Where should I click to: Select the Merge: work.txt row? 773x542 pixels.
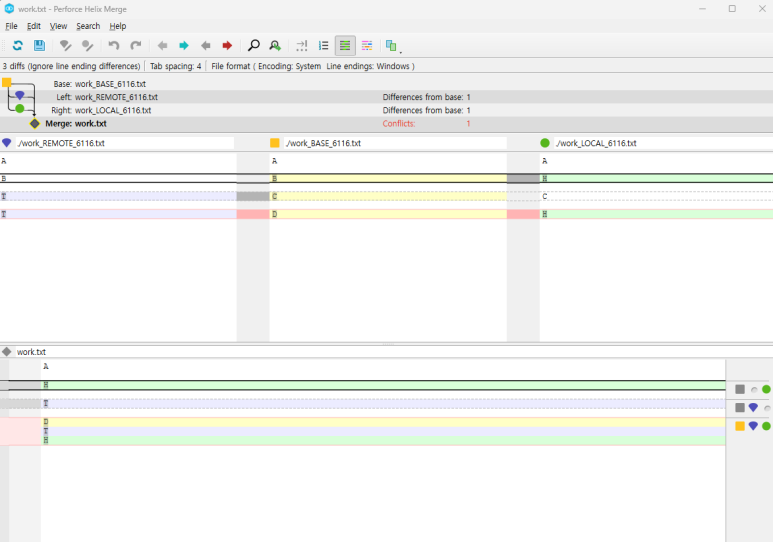(386, 124)
